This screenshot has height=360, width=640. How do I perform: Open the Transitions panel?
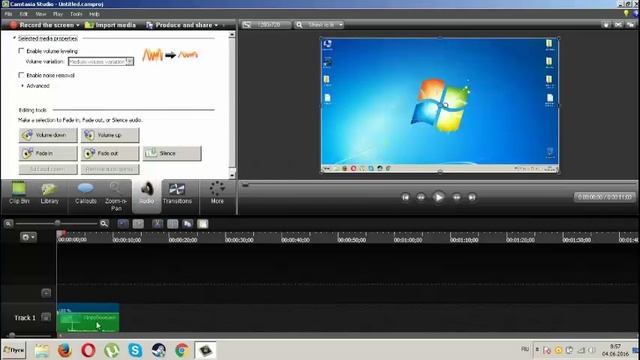[177, 193]
